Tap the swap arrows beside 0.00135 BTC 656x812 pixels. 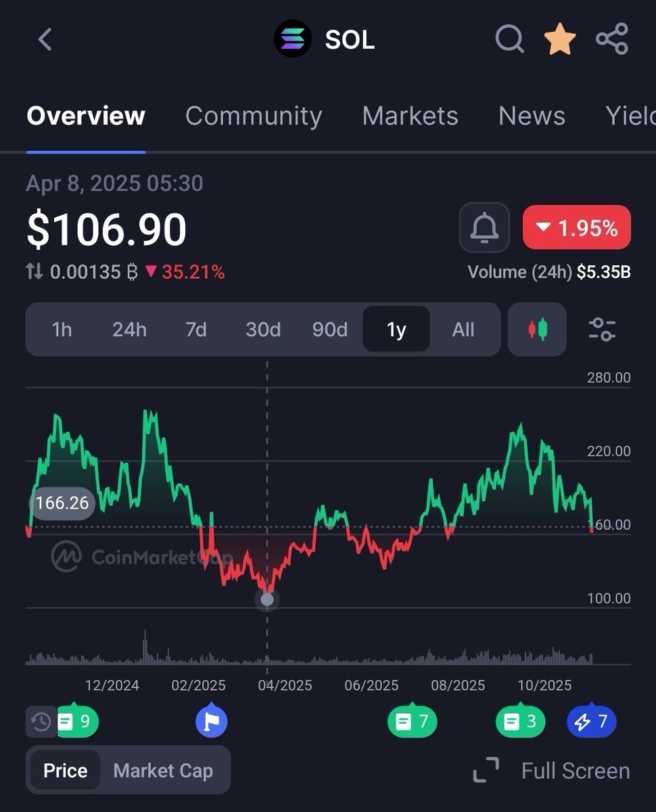click(x=34, y=272)
